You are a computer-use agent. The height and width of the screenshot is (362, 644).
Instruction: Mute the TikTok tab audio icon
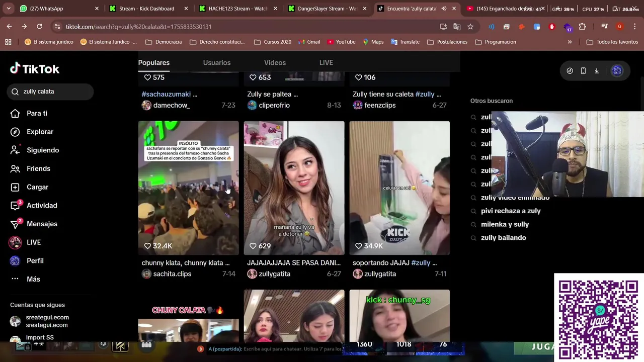click(x=444, y=9)
